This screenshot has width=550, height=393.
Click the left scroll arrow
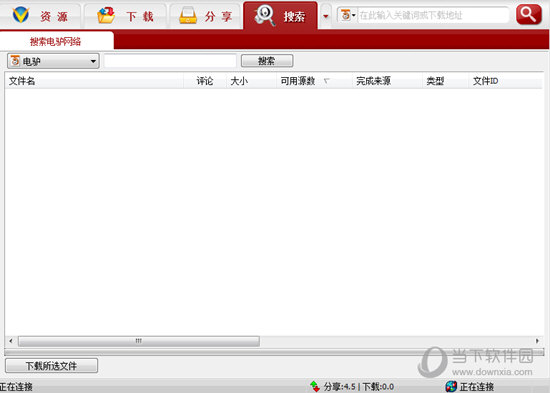coord(11,341)
